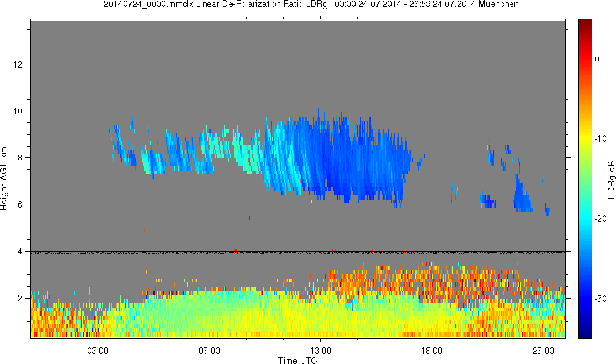Click the 13:00 time tick label
The image size is (616, 364).
(320, 351)
